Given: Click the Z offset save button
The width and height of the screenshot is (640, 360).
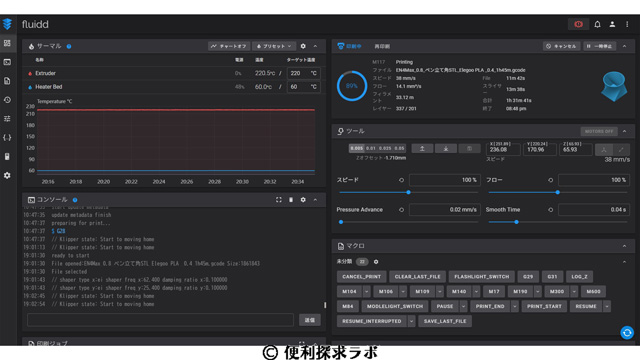Looking at the screenshot, I should tap(469, 149).
